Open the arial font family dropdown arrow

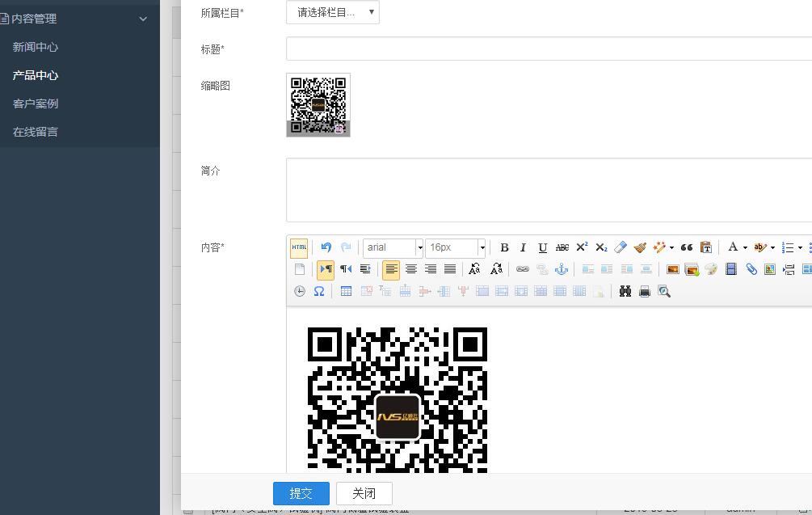coord(419,247)
